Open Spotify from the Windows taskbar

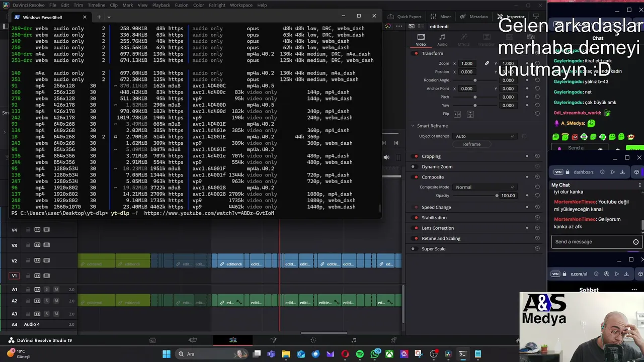pyautogui.click(x=360, y=354)
